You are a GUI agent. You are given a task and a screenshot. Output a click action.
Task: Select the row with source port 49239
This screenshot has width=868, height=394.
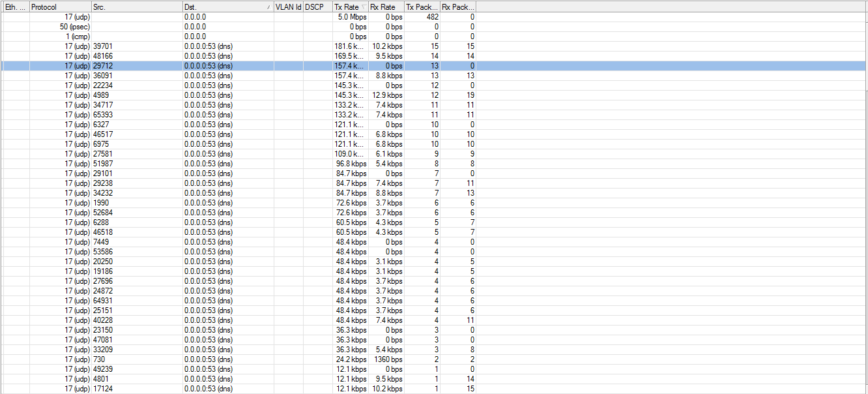(x=434, y=369)
